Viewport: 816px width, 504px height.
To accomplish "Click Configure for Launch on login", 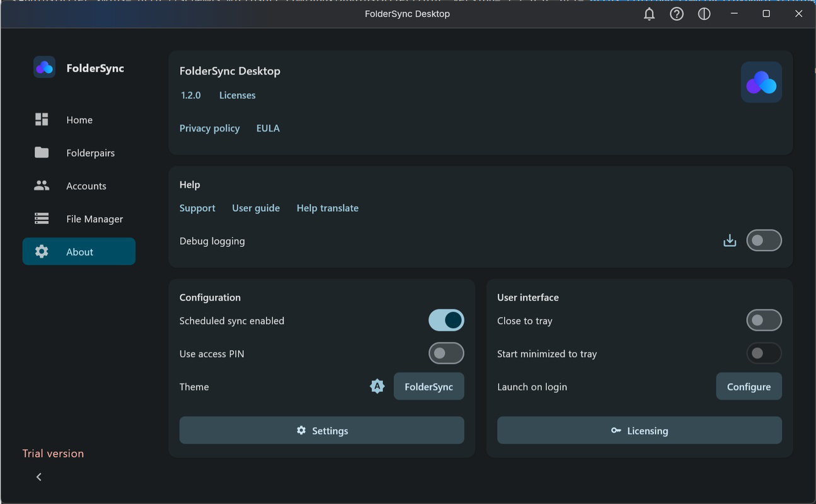I will coord(749,386).
